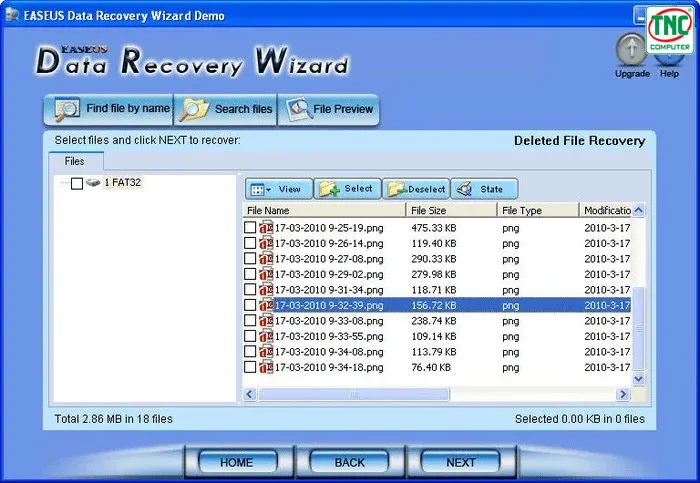Click the file icon of 17-03-2010 9-26-14.png

266,243
